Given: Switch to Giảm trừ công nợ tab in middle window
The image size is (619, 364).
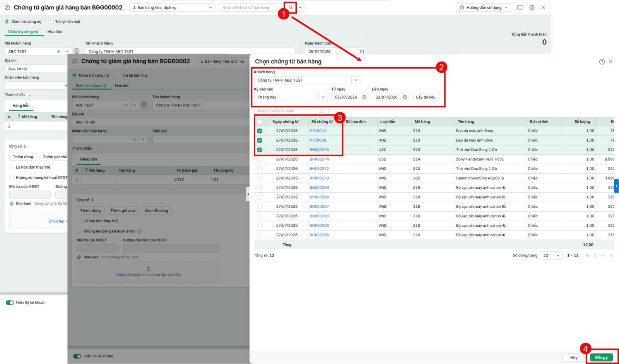Looking at the screenshot, I should coord(91,85).
